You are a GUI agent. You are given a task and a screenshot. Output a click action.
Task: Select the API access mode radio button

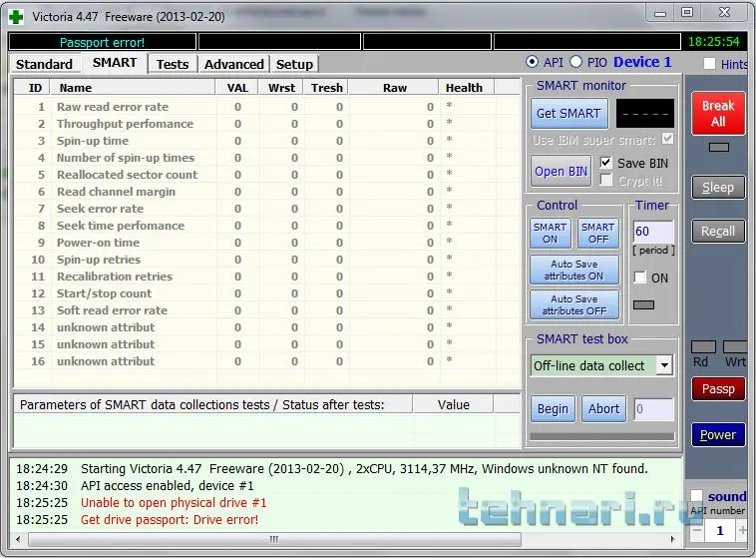pyautogui.click(x=532, y=62)
